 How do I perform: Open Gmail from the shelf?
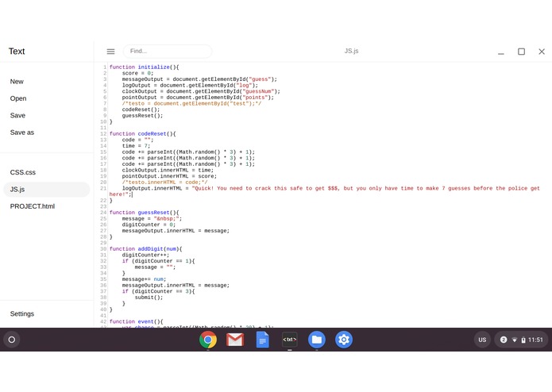point(235,340)
